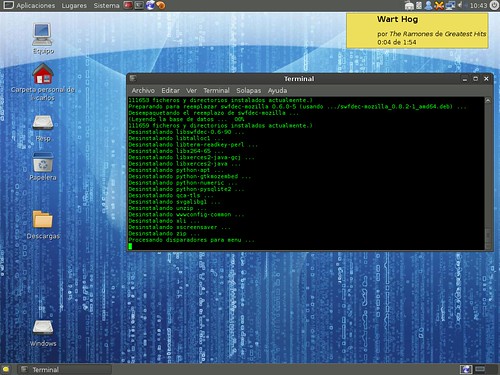Open the Ayuda menu in Terminal
The image size is (500, 375).
(277, 90)
